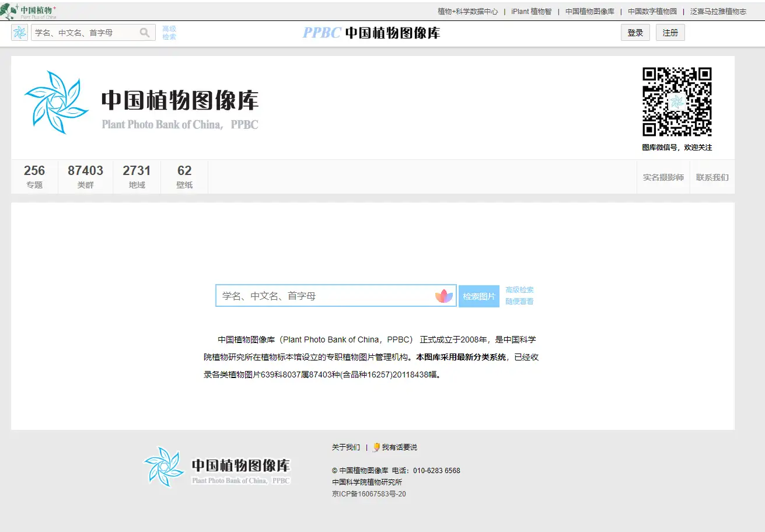Click the small PPBC pinwheel icon beside top search
This screenshot has height=532, width=765.
[19, 33]
